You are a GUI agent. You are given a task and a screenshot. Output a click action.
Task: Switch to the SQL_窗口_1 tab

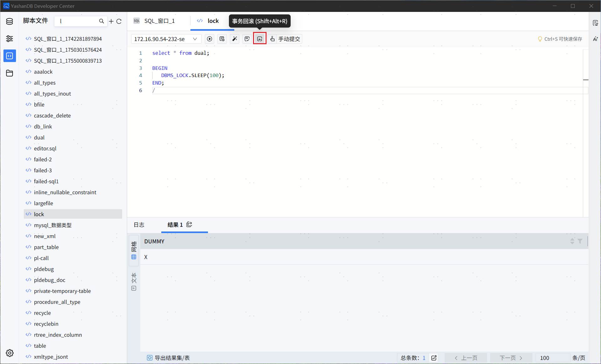pyautogui.click(x=159, y=21)
